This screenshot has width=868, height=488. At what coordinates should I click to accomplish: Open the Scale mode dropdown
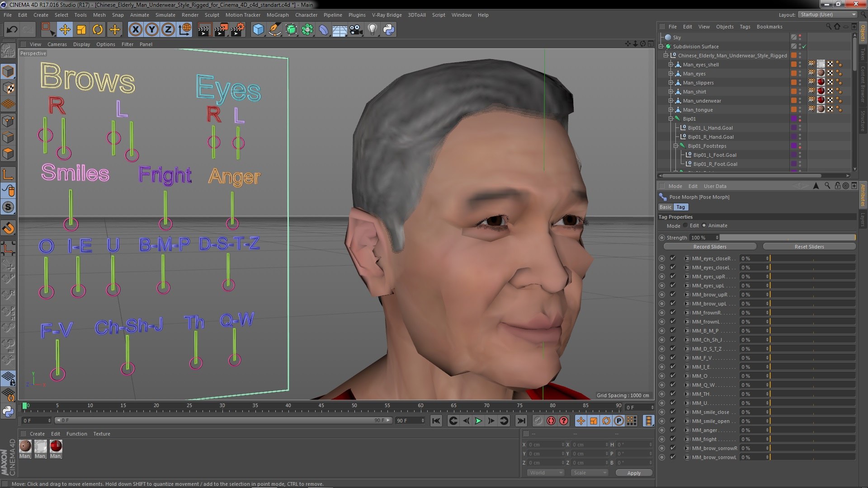589,473
